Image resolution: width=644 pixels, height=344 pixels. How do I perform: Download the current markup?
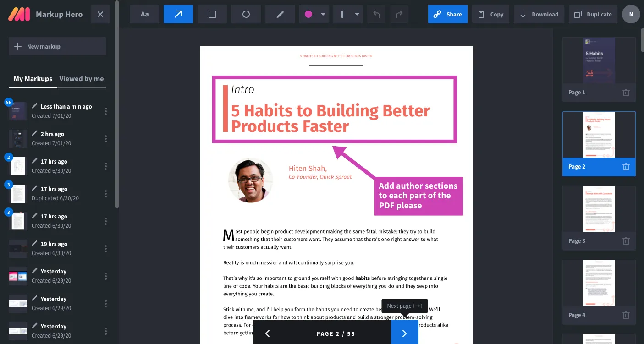(x=539, y=14)
